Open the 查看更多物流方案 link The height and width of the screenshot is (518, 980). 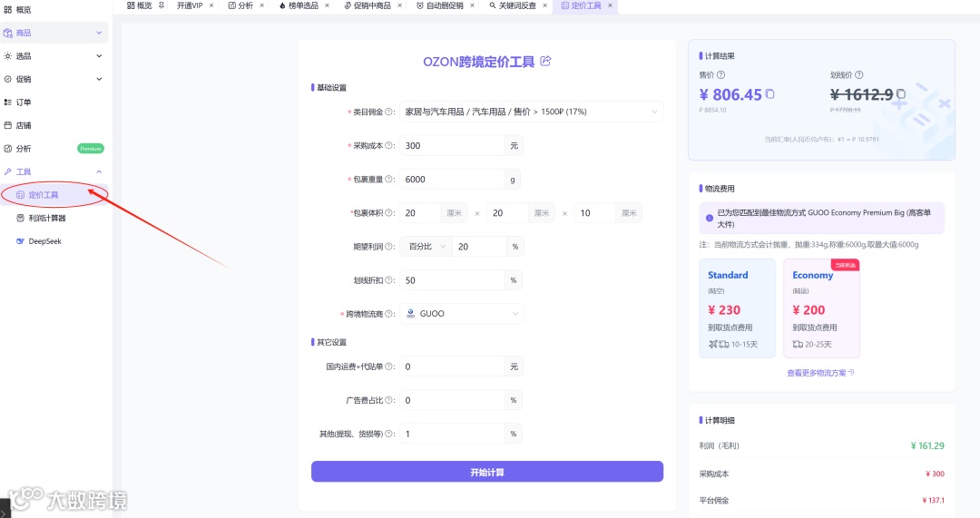820,373
